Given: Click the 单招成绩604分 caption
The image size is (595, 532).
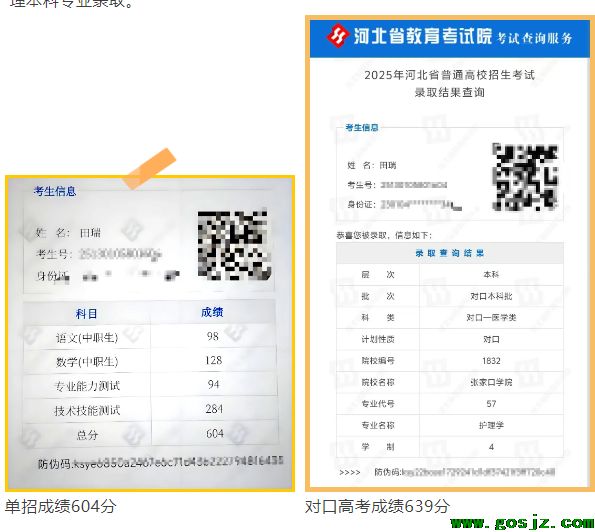Looking at the screenshot, I should click(x=60, y=506).
